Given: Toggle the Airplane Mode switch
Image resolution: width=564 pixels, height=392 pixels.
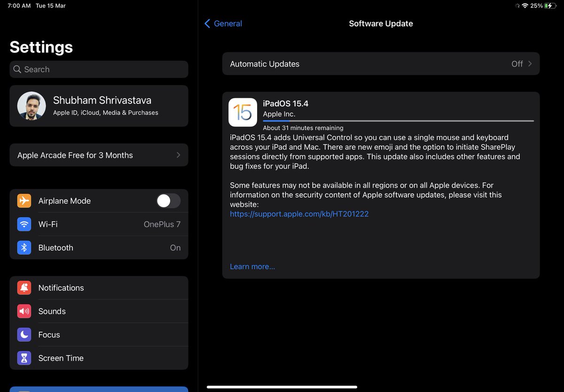Looking at the screenshot, I should (x=168, y=201).
